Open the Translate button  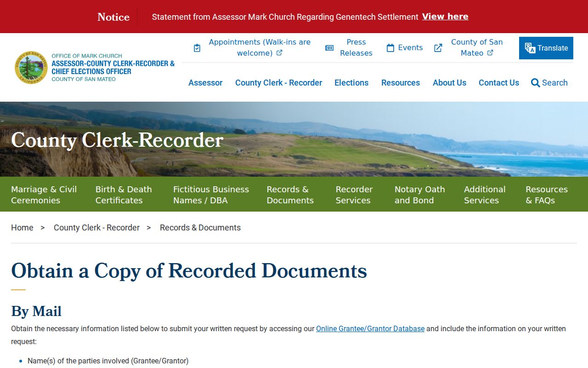[546, 48]
